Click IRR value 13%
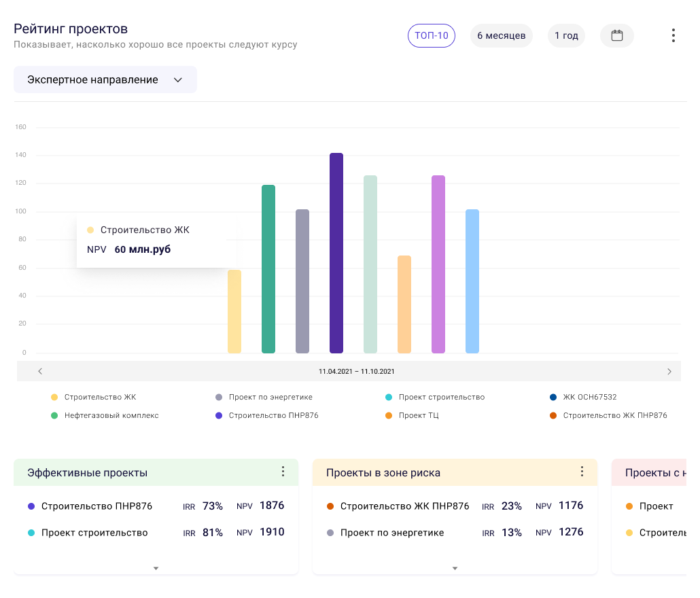This screenshot has width=700, height=598. [x=512, y=532]
